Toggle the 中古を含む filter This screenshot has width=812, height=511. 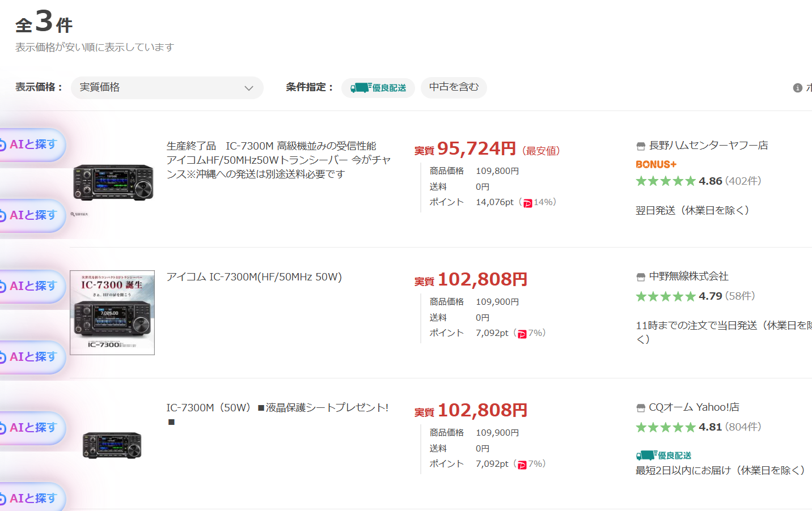click(454, 87)
